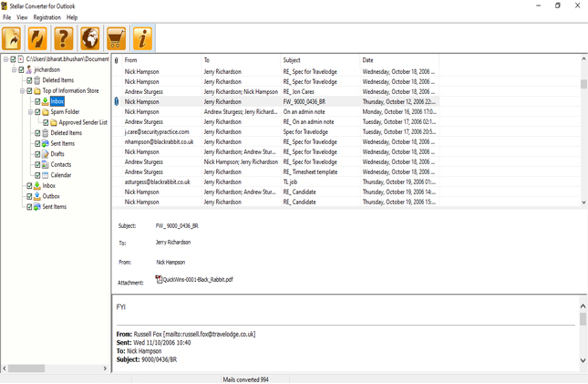
Task: Click the mail list vertical scrollbar thumb
Action: click(583, 84)
